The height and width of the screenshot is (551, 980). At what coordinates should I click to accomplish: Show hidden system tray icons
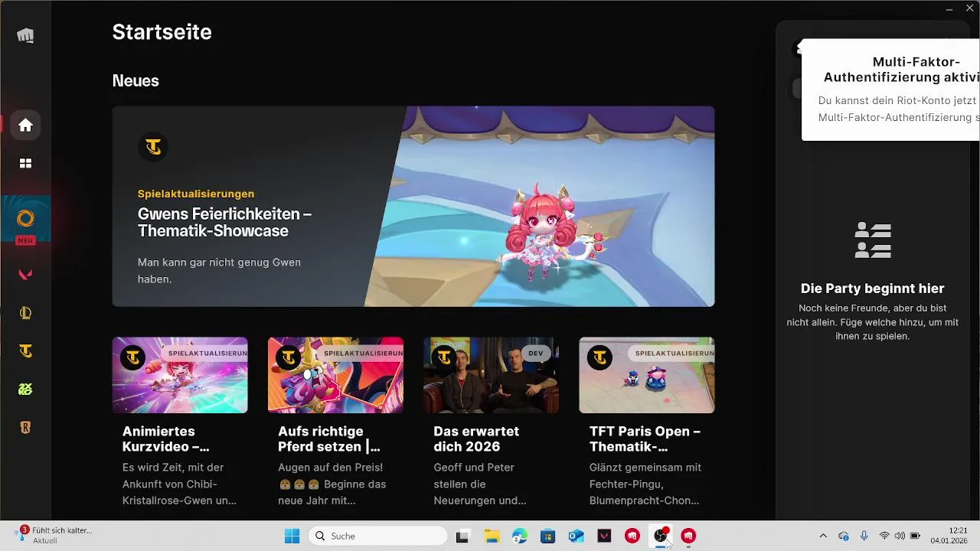click(x=823, y=536)
